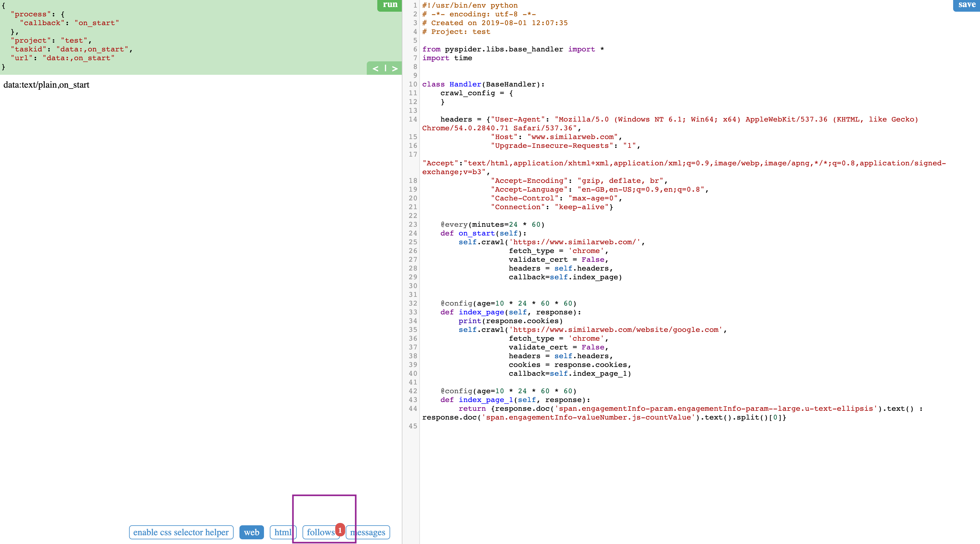Viewport: 980px width, 544px height.
Task: Enable css selector helper
Action: (181, 532)
